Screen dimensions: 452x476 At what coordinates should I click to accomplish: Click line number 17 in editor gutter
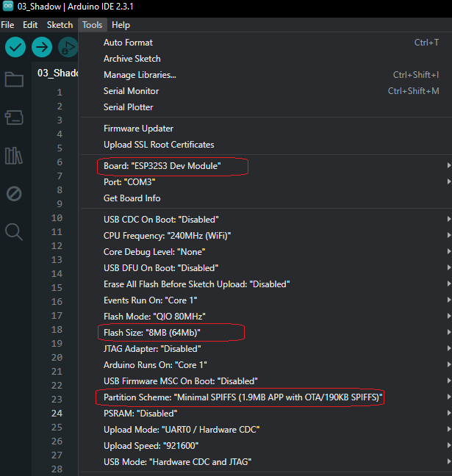point(57,316)
